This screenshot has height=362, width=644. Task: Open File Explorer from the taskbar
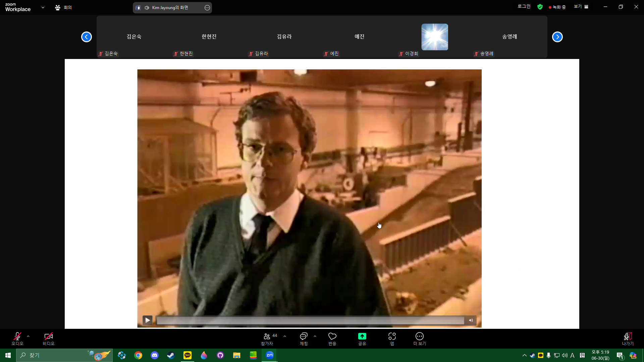[237, 355]
